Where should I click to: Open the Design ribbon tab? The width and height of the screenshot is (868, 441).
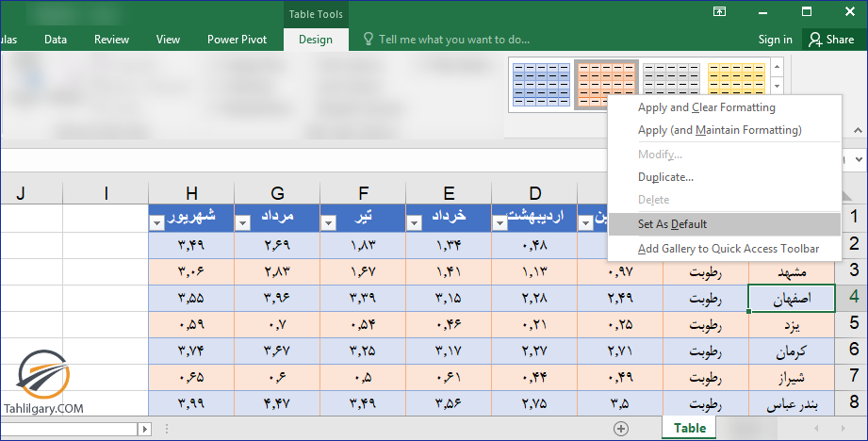point(316,40)
